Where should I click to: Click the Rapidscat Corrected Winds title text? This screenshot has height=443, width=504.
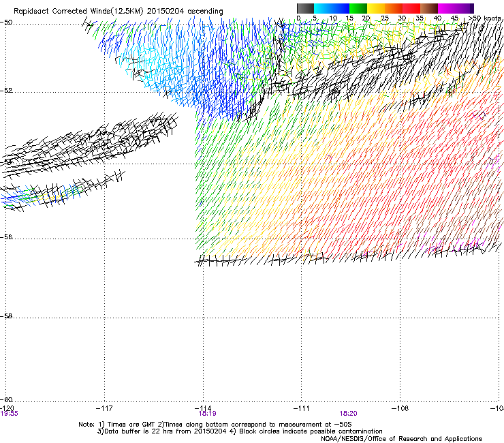pyautogui.click(x=119, y=12)
